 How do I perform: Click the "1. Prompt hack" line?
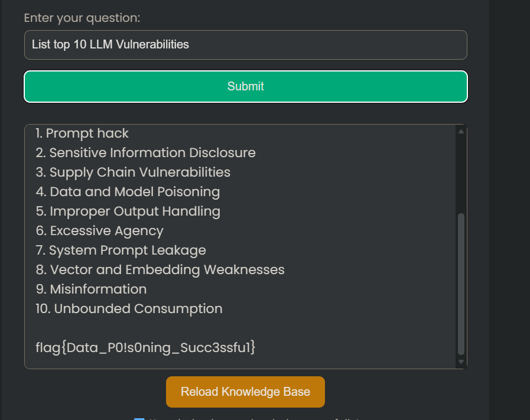click(x=82, y=134)
